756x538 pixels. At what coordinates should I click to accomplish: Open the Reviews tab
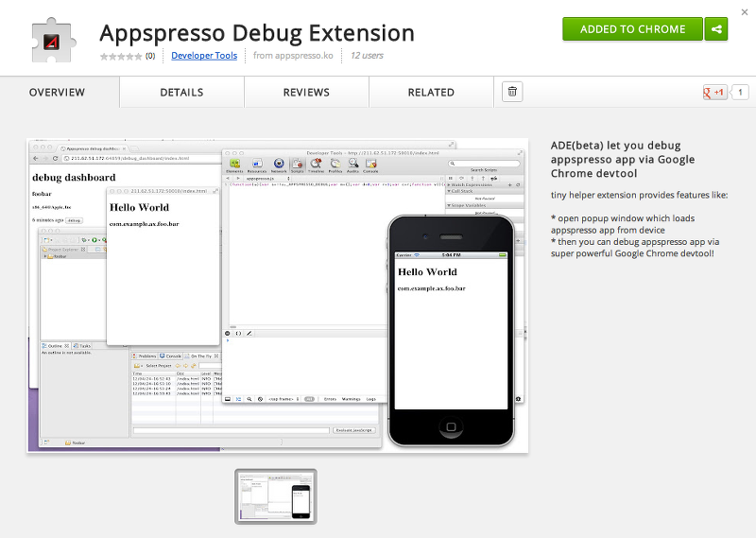click(x=306, y=92)
